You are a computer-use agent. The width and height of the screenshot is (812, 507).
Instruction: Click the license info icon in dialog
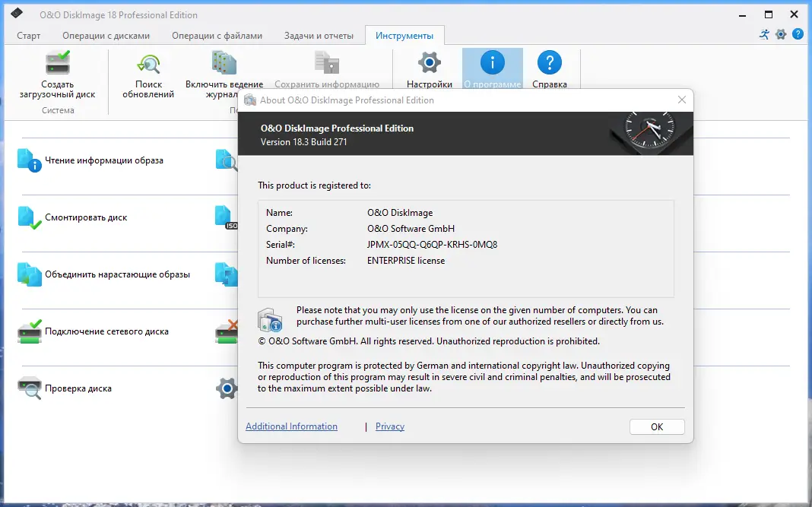pyautogui.click(x=270, y=319)
